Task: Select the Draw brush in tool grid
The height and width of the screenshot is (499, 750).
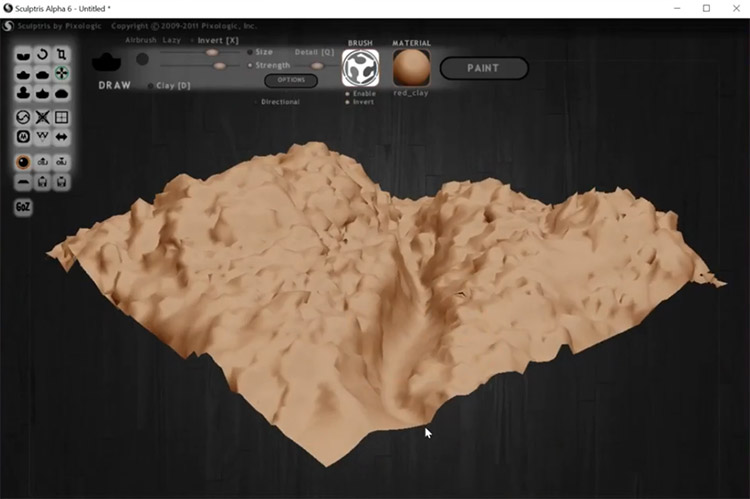Action: [23, 74]
